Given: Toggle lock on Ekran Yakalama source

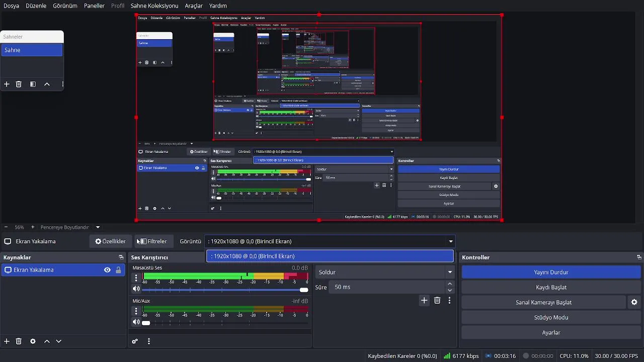Looking at the screenshot, I should (x=118, y=270).
